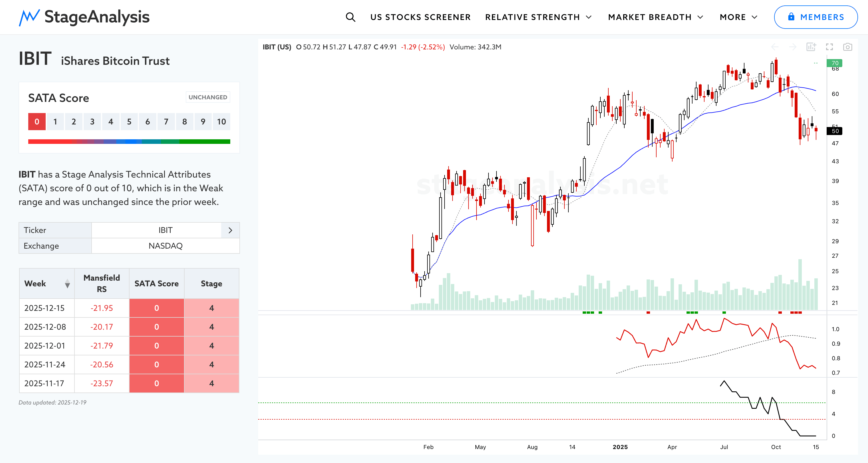Sort the table by Week column
The height and width of the screenshot is (463, 868).
67,283
